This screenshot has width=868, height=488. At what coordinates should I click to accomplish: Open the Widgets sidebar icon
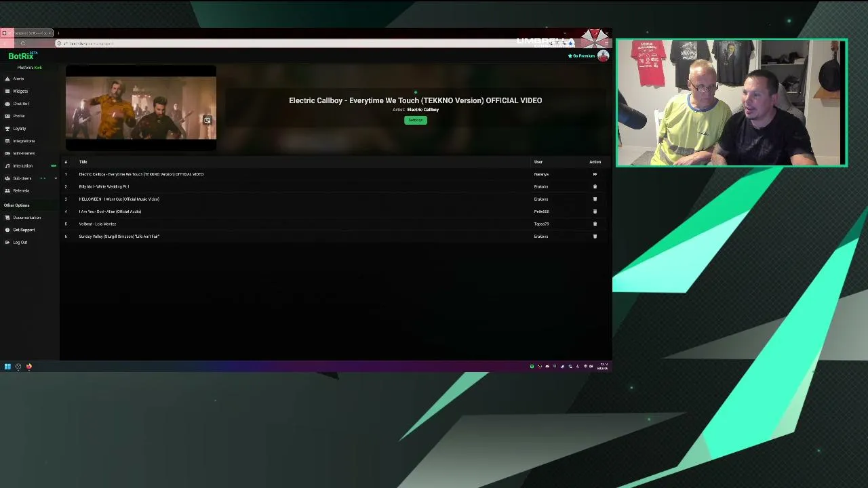[x=7, y=91]
